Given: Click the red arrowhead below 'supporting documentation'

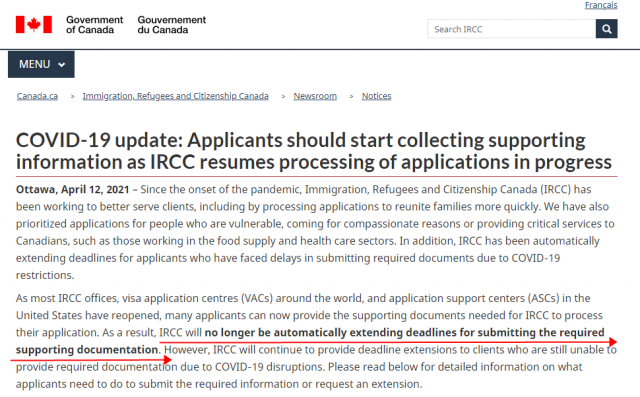Looking at the screenshot, I should click(167, 359).
